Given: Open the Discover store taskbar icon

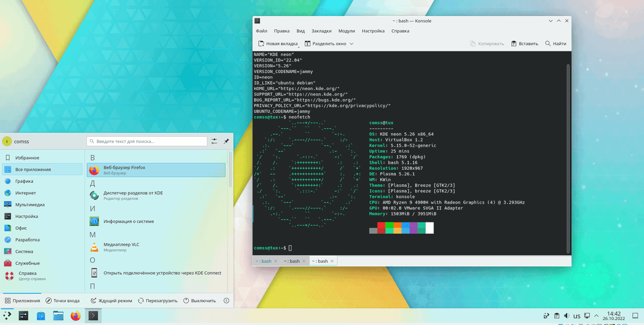Looking at the screenshot, I should tap(41, 316).
